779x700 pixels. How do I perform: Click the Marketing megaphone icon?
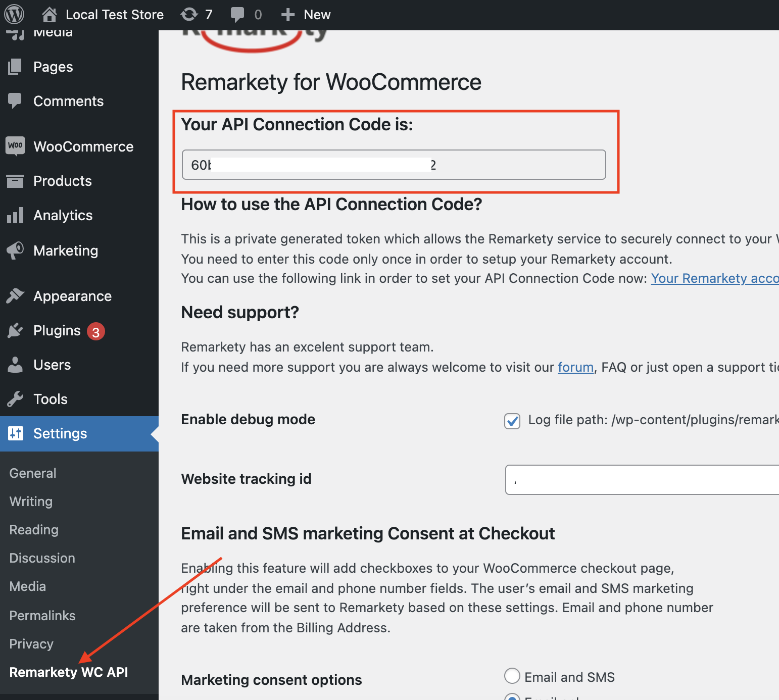point(16,250)
